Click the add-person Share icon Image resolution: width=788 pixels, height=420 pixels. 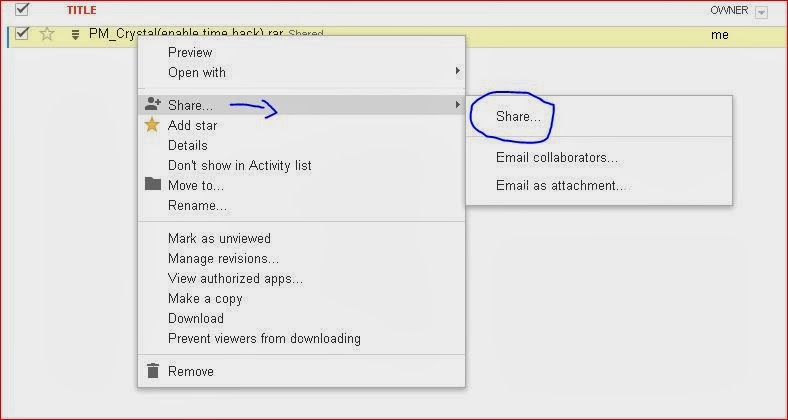(152, 104)
